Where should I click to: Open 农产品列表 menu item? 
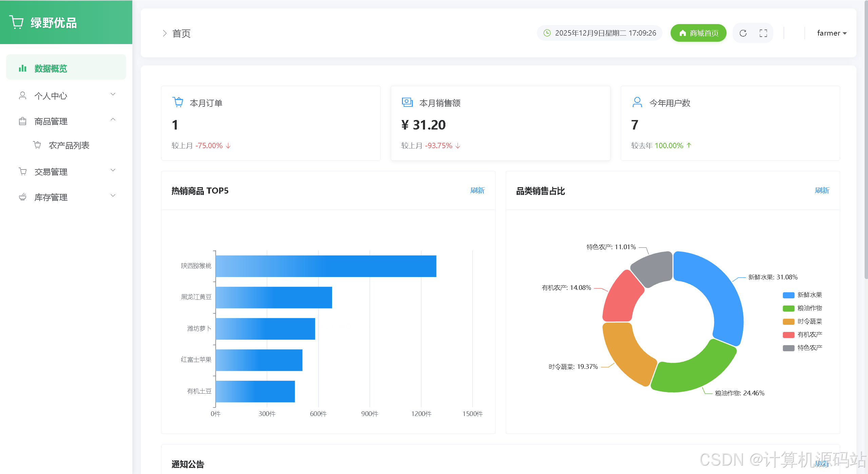click(x=69, y=145)
